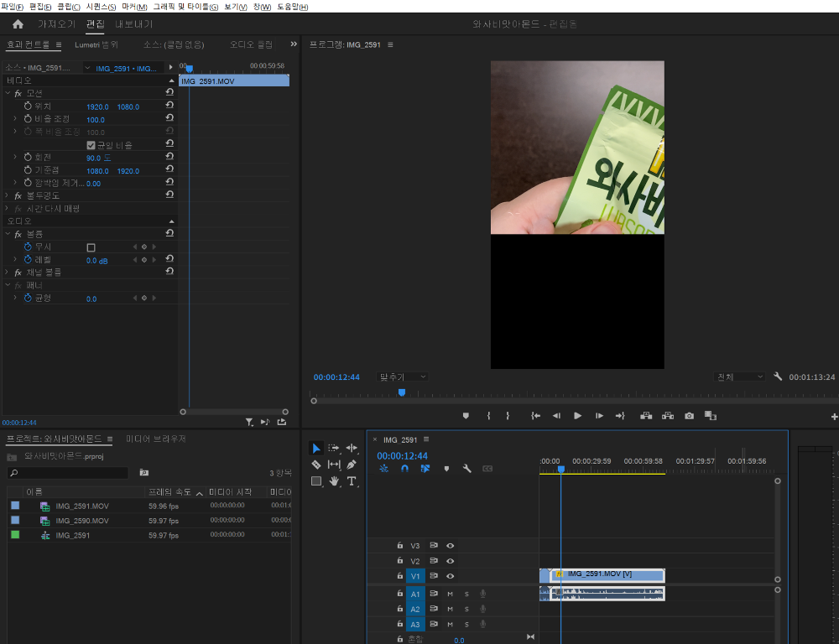839x644 pixels.
Task: Reset the Position (위치) parameter
Action: click(x=169, y=106)
